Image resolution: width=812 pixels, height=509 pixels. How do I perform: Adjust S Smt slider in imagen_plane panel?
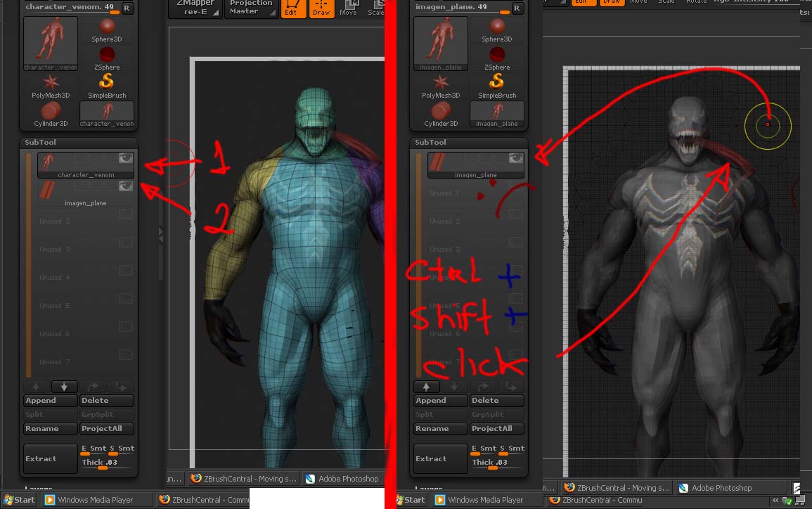pyautogui.click(x=511, y=449)
